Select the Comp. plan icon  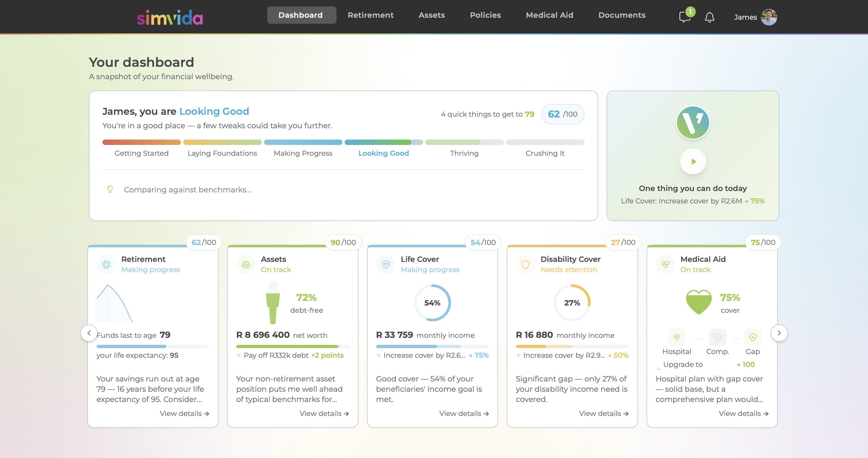click(718, 337)
